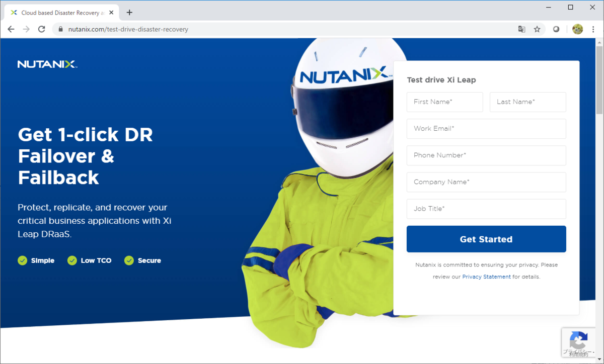Click the page vertical scrollbar thumb
The image size is (604, 364).
[x=599, y=80]
